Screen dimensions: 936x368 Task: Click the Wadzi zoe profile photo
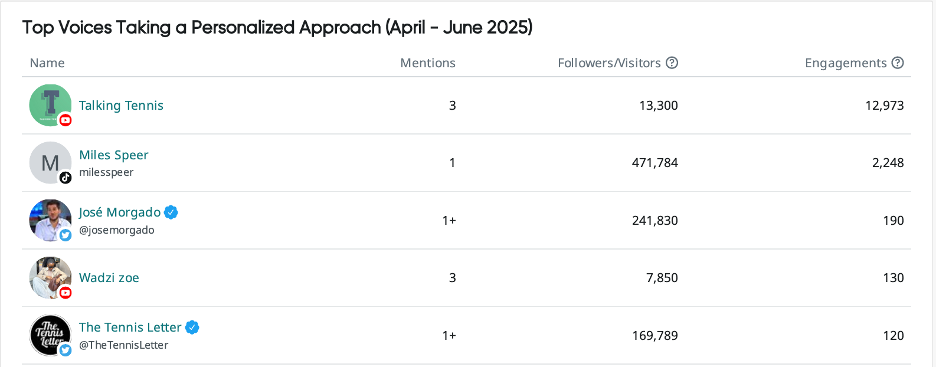tap(50, 278)
